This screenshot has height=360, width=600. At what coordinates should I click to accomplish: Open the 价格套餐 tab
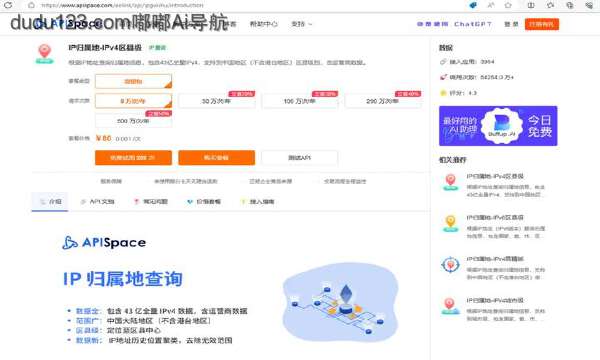point(204,202)
